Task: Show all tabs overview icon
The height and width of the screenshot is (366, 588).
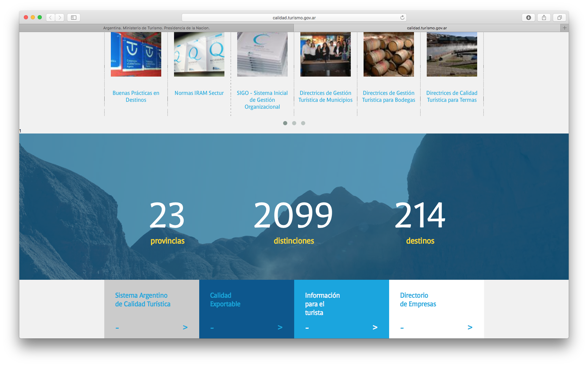Action: [559, 18]
